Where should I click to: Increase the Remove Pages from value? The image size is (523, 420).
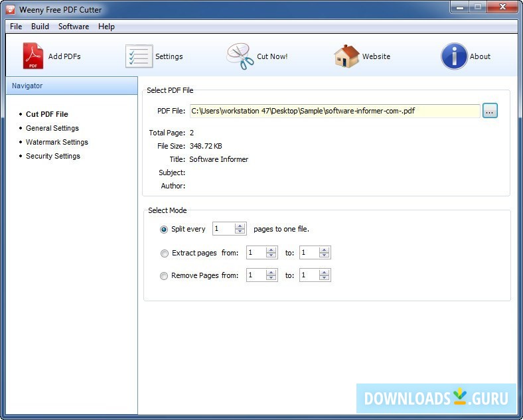point(271,272)
